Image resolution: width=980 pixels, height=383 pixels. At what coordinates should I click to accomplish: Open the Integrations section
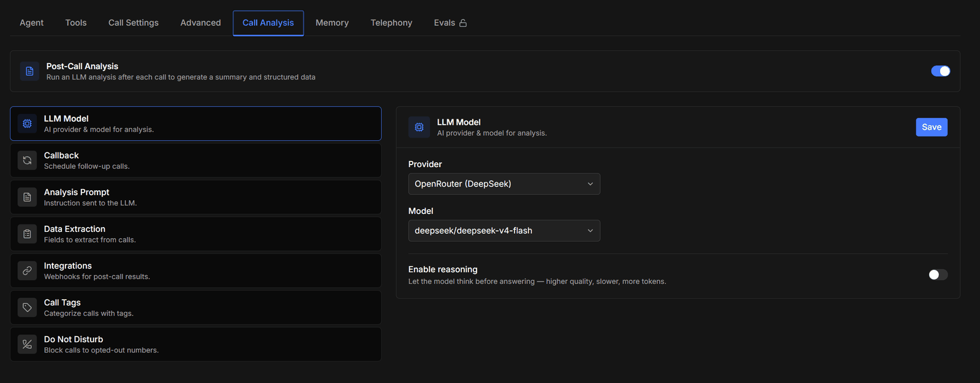195,270
